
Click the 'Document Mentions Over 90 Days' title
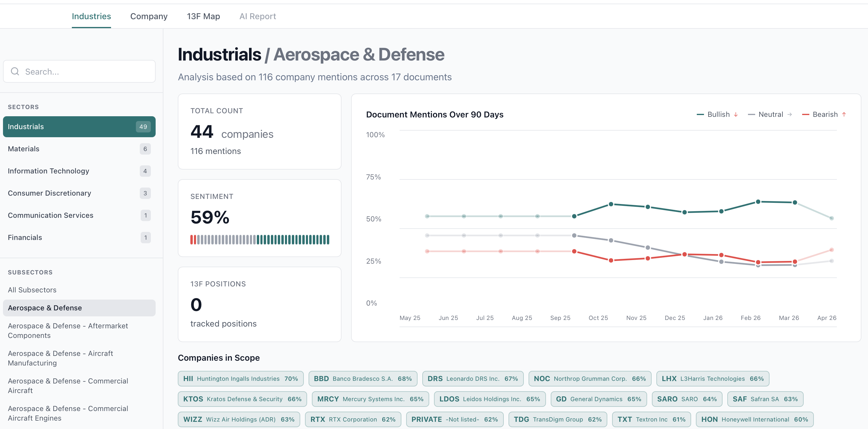435,115
